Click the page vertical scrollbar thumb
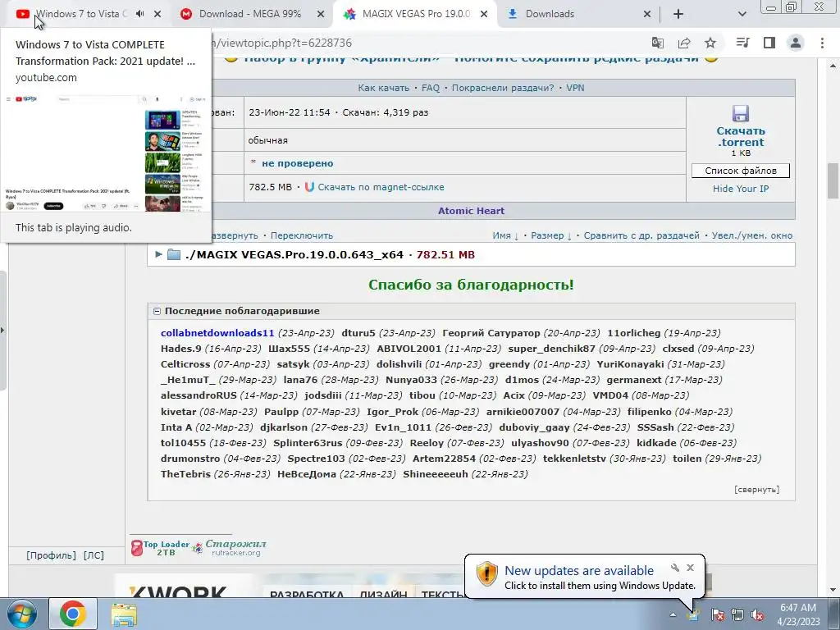The image size is (840, 630). [833, 180]
